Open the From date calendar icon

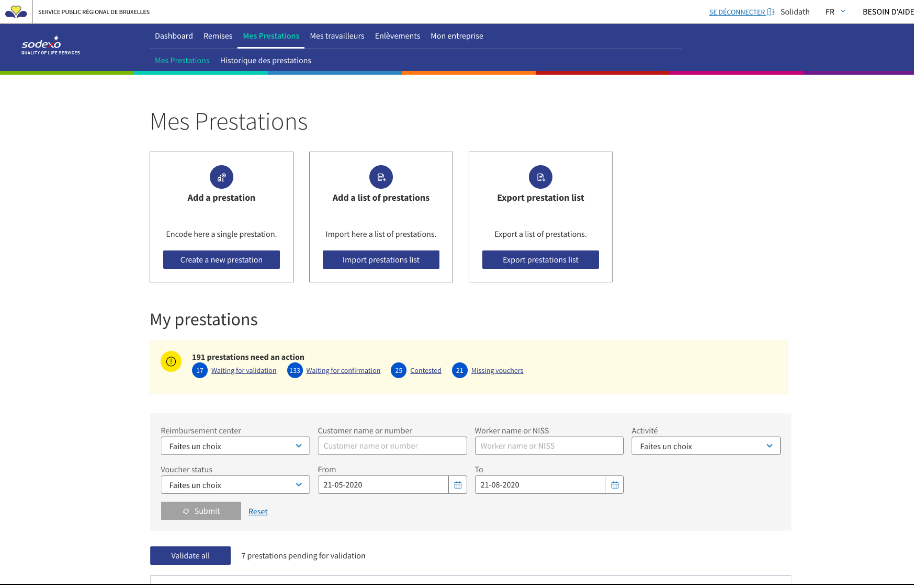[458, 485]
